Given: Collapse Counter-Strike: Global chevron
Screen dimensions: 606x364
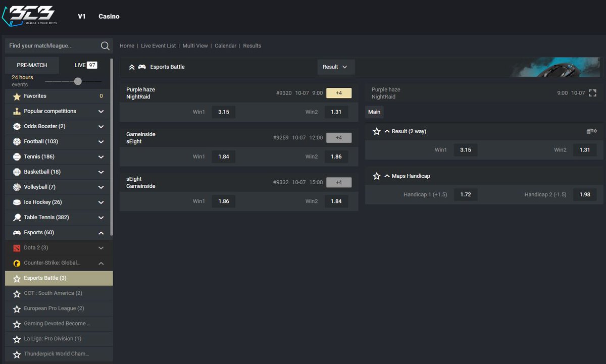Looking at the screenshot, I should [x=101, y=263].
